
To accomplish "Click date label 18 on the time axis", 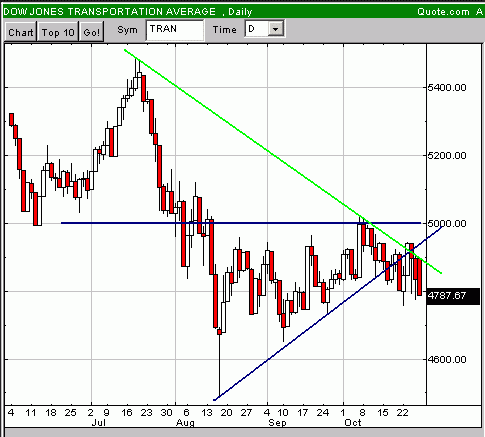I will [x=51, y=413].
